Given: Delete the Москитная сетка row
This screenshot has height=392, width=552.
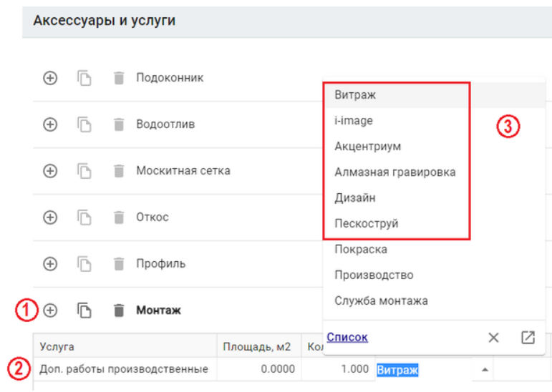Looking at the screenshot, I should pos(119,171).
